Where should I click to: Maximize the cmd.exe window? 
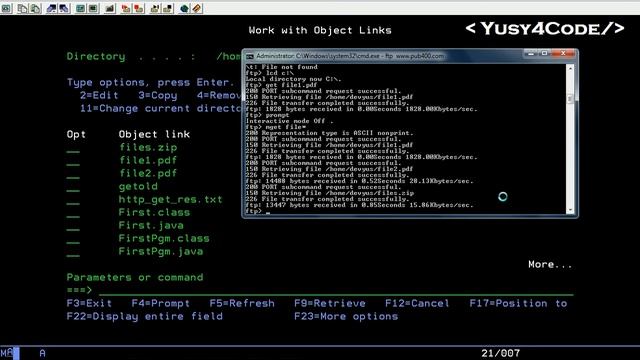(x=544, y=53)
